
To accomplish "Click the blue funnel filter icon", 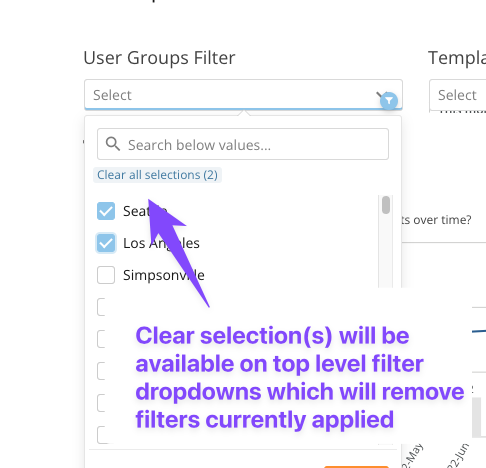I will (x=389, y=100).
